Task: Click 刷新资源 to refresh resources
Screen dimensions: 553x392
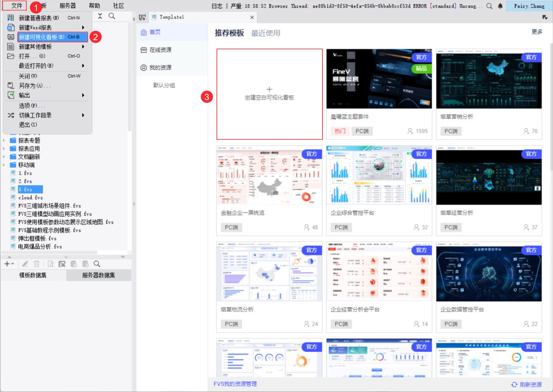Action: [527, 384]
